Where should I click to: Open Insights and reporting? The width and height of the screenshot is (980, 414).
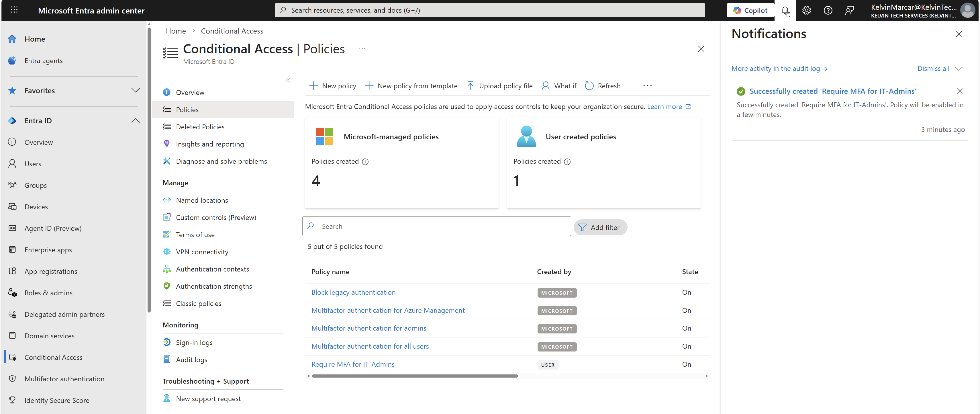click(x=210, y=144)
